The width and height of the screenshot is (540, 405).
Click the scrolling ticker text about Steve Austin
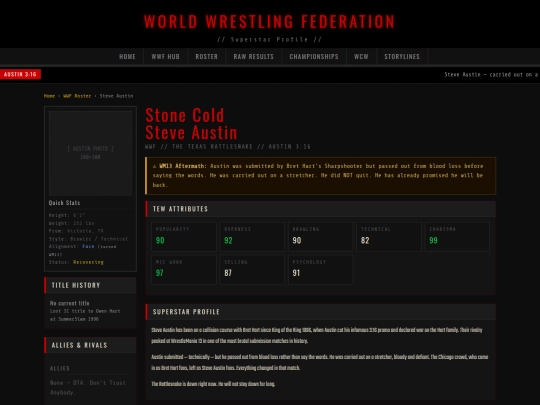click(x=491, y=74)
